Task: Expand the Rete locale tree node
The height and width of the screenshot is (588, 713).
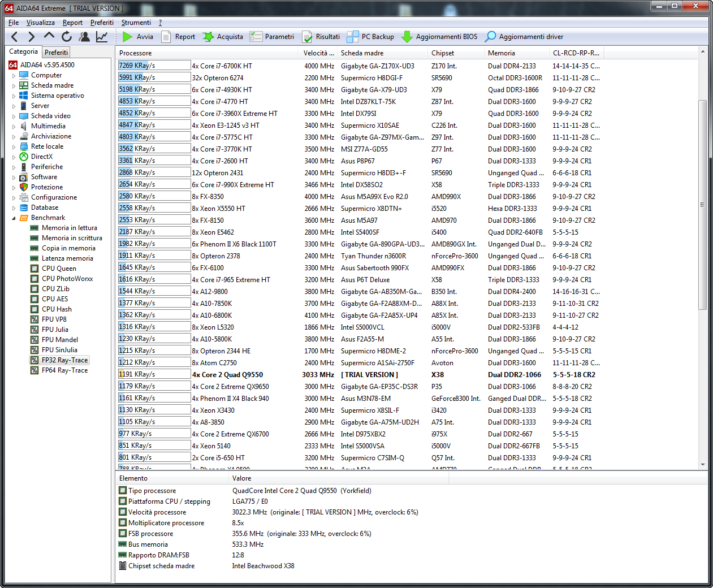Action: tap(14, 146)
